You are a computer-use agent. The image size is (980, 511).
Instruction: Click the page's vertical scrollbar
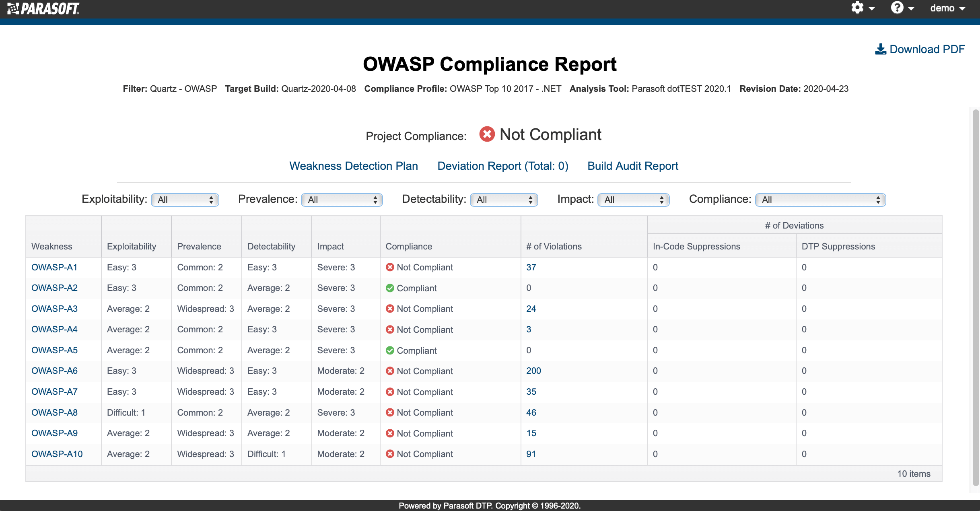coord(976,297)
